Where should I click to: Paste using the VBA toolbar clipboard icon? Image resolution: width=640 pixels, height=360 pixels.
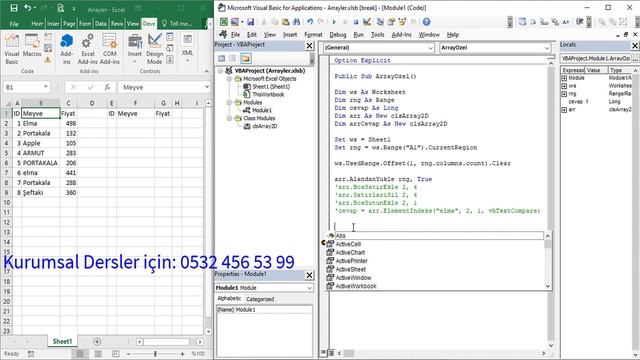pyautogui.click(x=285, y=22)
